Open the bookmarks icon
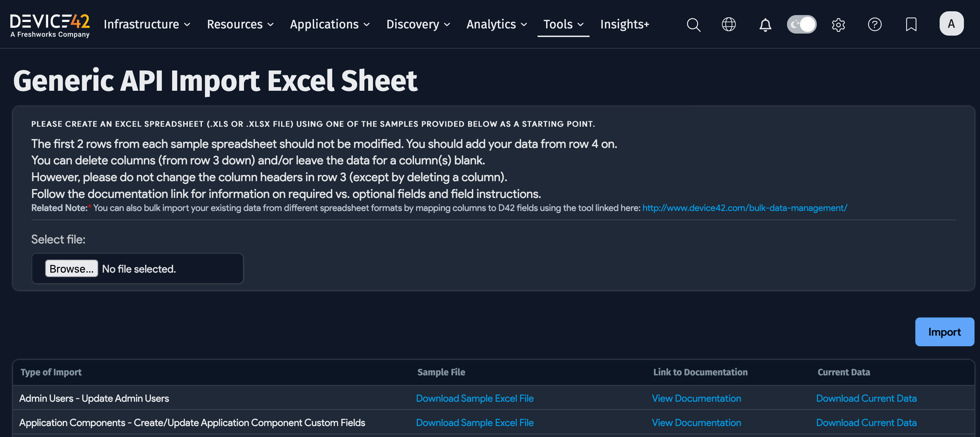This screenshot has height=437, width=980. click(911, 24)
